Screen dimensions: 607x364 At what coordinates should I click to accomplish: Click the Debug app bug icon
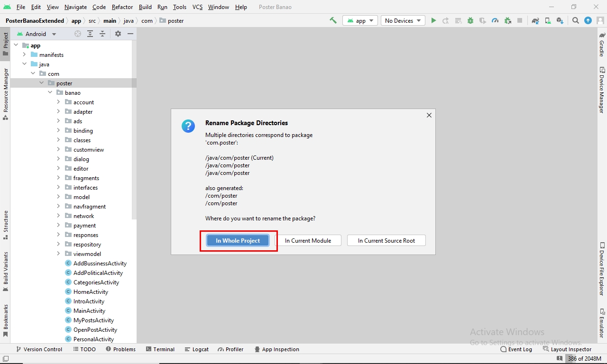point(470,20)
